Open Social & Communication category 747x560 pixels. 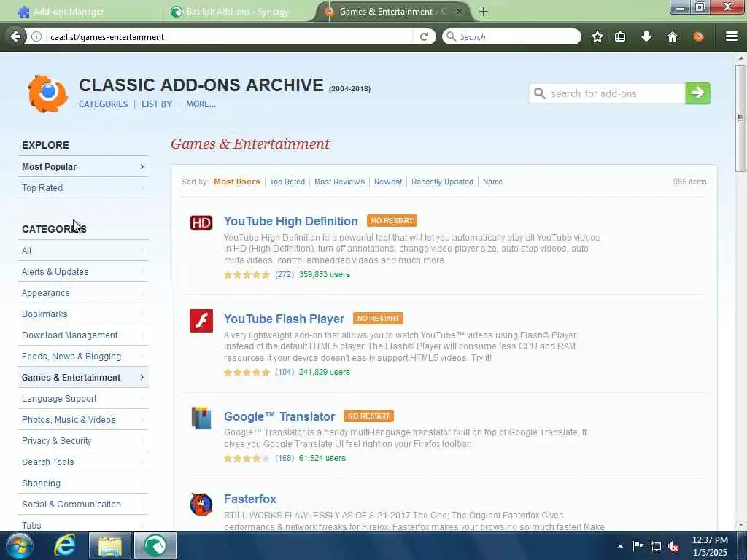(x=83, y=505)
